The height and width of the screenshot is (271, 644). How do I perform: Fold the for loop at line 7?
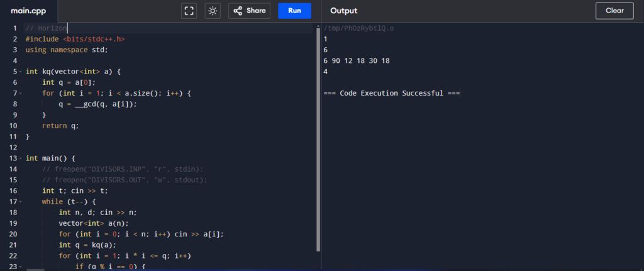[20, 93]
